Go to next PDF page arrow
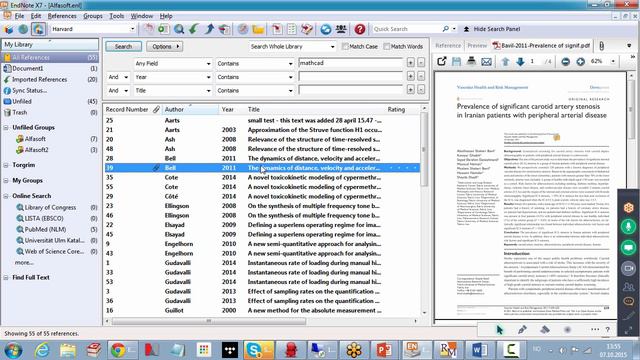 click(520, 62)
